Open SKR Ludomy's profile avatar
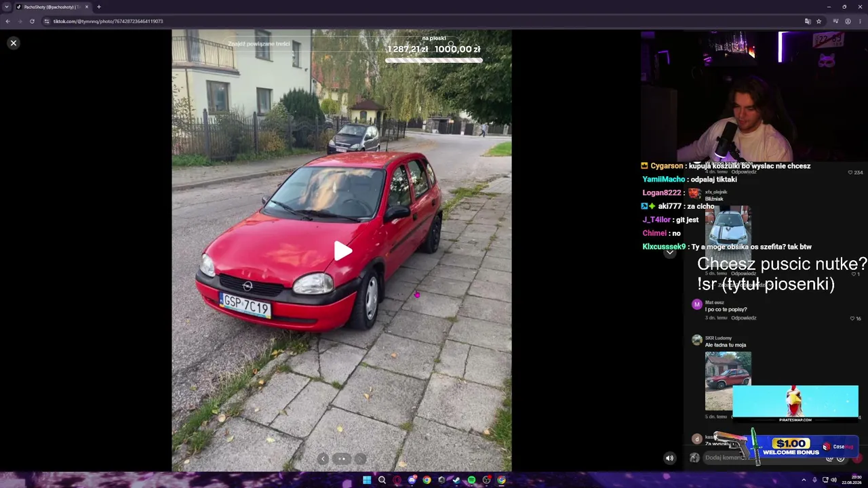Screen dimensions: 868x488 tap(696, 340)
